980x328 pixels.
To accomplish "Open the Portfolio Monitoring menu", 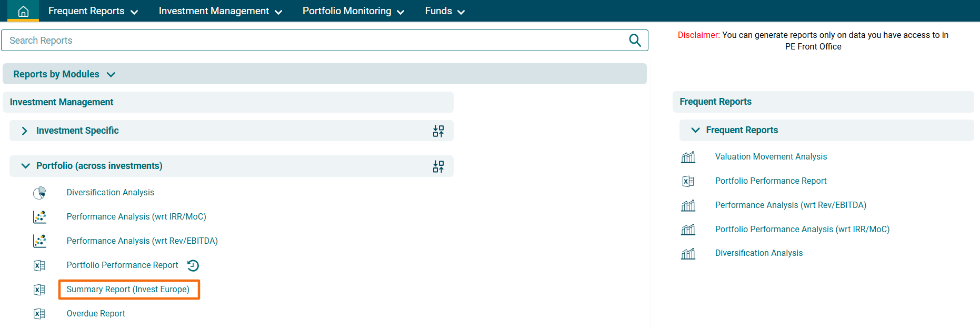I will (353, 11).
